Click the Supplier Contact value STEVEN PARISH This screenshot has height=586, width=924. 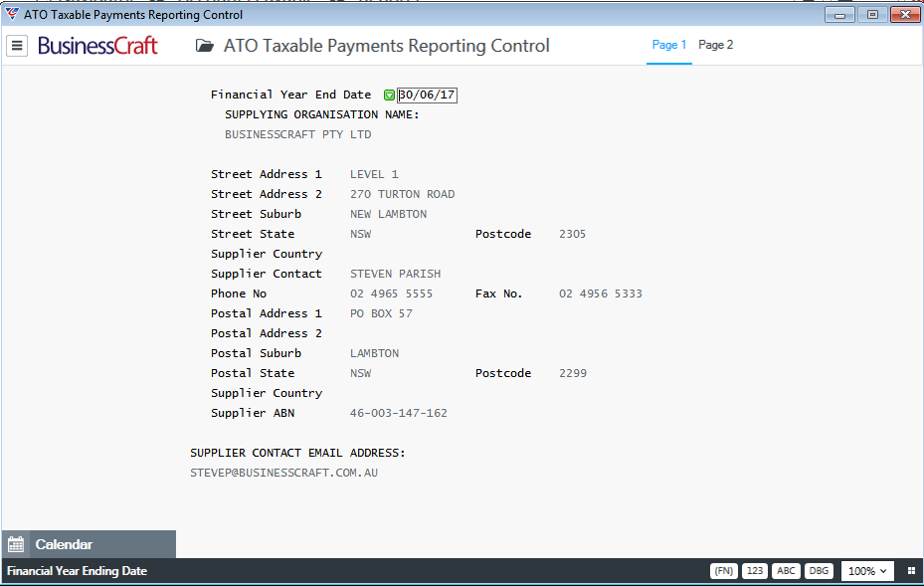pyautogui.click(x=396, y=275)
